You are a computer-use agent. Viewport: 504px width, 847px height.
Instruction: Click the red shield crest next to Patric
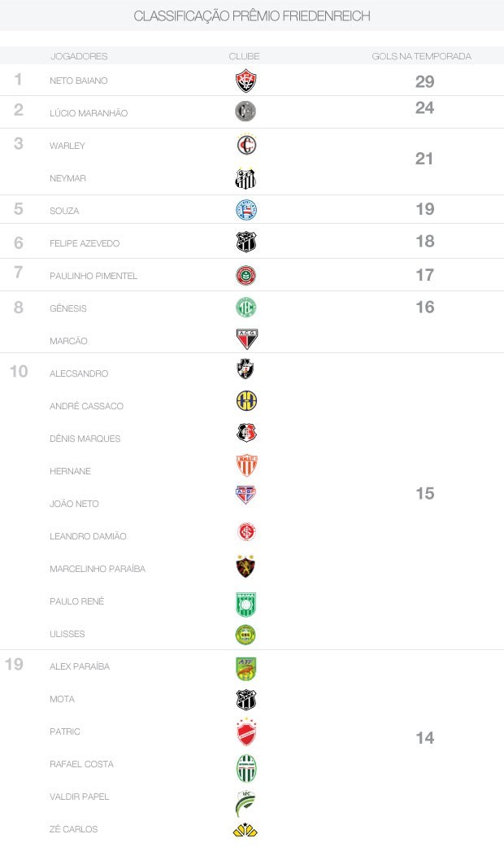(245, 732)
